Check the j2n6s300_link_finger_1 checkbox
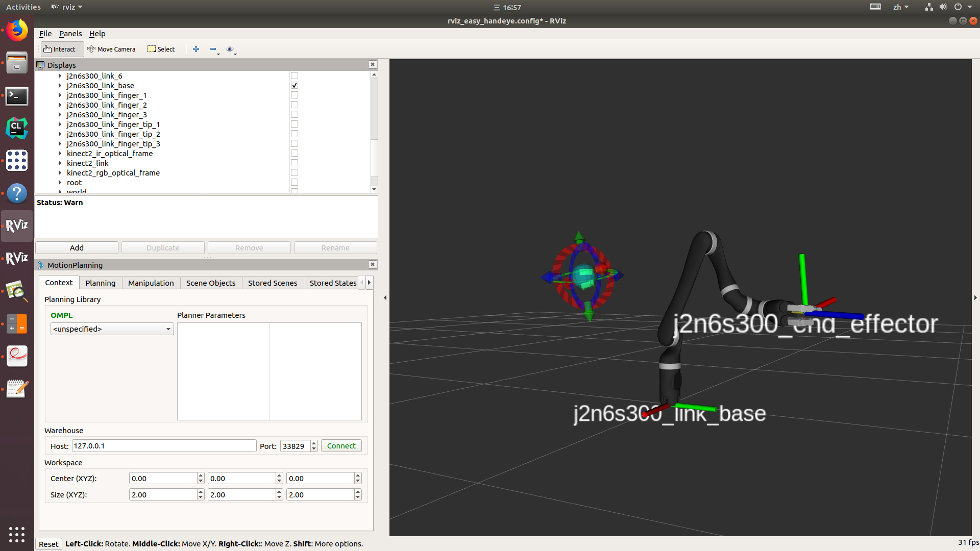 click(294, 95)
